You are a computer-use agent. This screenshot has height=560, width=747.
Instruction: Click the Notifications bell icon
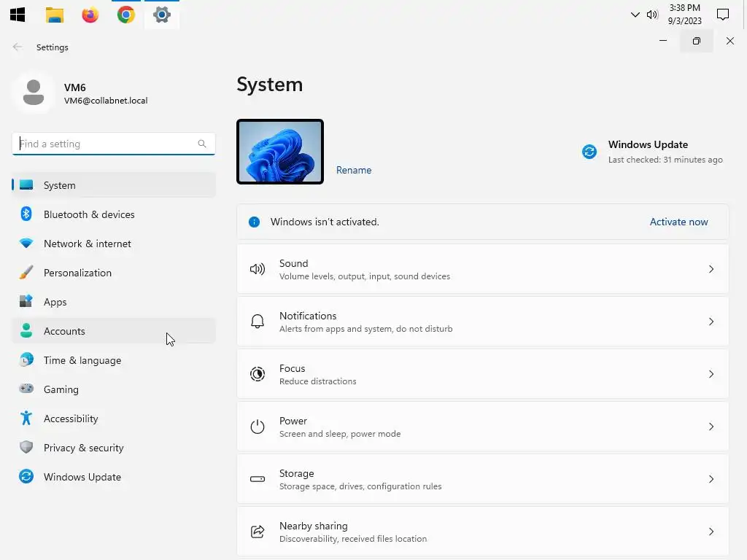(258, 322)
